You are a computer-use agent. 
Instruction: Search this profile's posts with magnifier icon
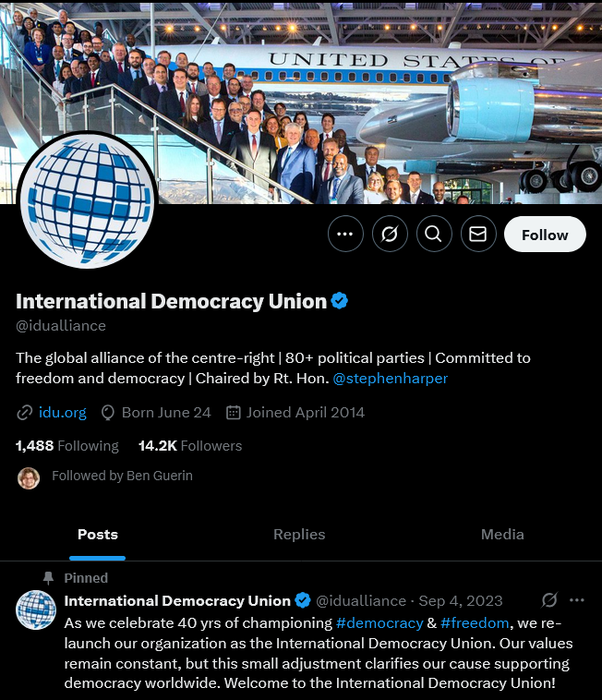tap(434, 234)
